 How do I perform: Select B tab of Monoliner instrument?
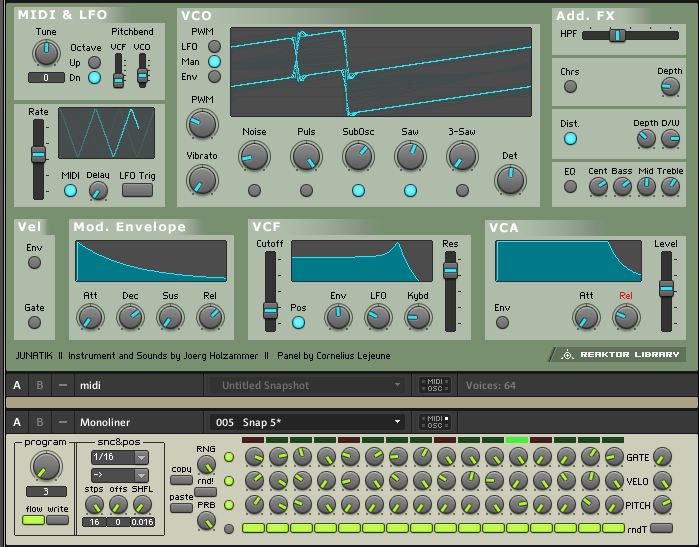click(x=40, y=422)
